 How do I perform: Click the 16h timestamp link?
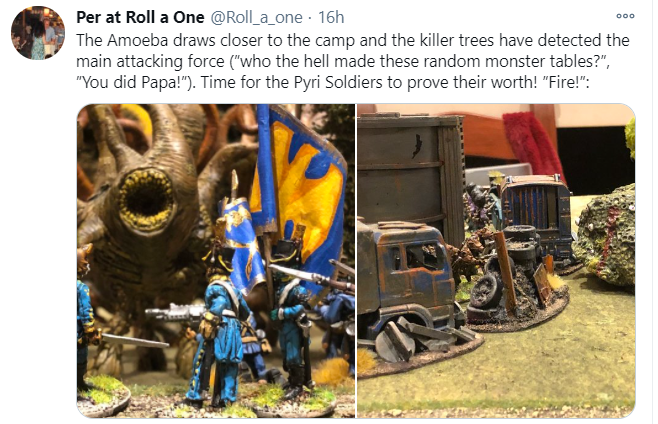(331, 18)
